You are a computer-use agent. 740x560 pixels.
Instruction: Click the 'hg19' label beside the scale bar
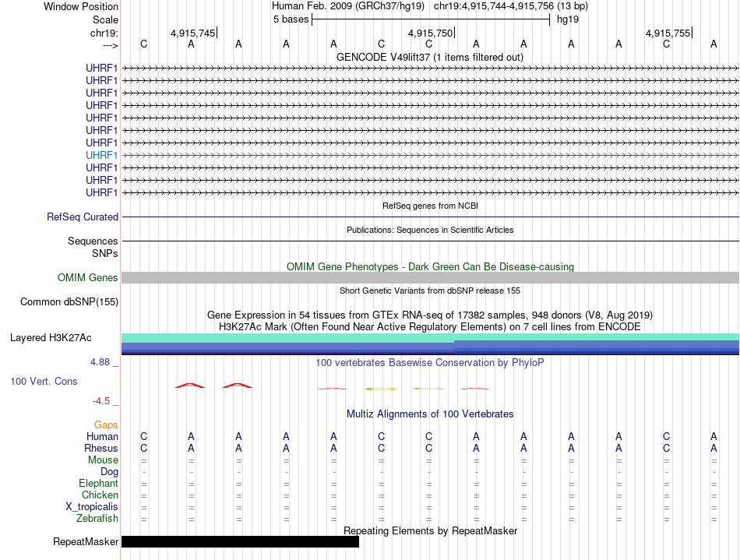568,19
